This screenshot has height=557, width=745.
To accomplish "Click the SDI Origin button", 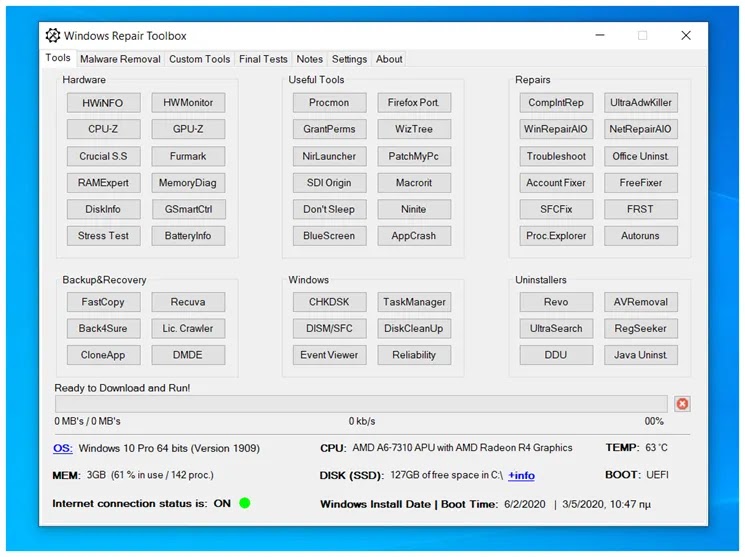I will pos(329,182).
